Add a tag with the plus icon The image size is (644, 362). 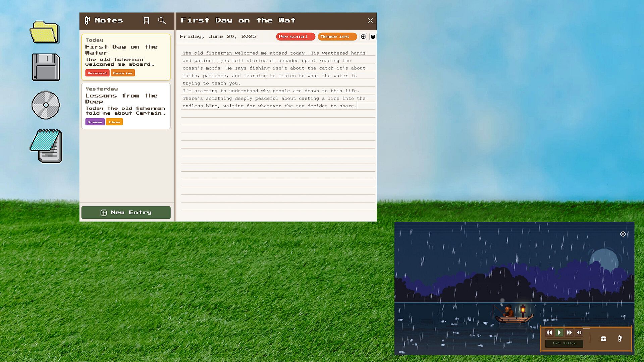coord(363,37)
